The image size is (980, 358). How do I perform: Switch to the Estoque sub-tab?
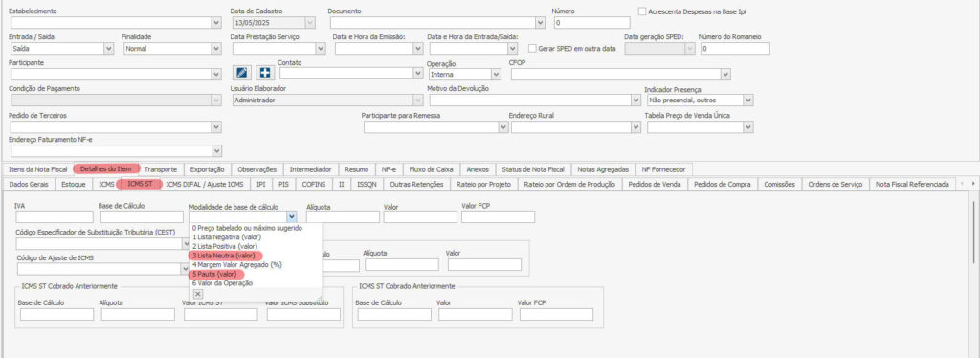pyautogui.click(x=74, y=185)
